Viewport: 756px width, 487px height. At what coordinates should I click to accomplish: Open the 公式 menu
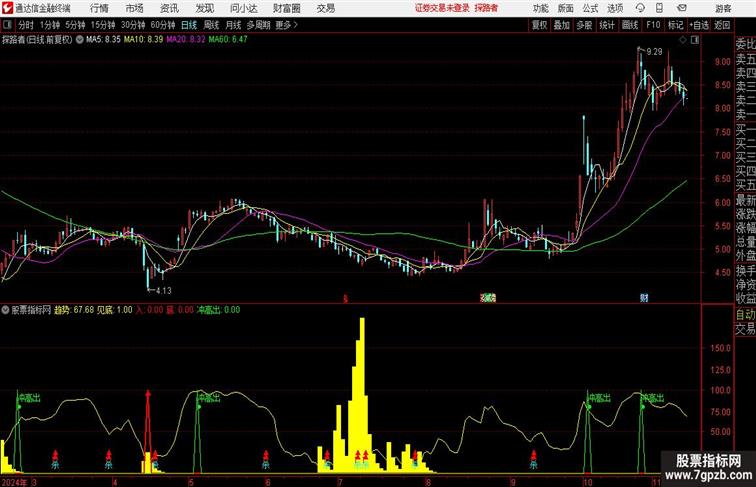click(x=590, y=8)
